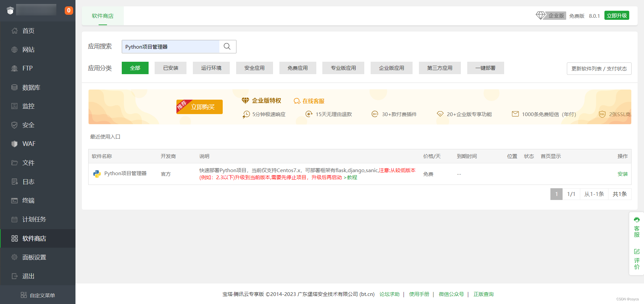Open the 微信公众号 footer link

pyautogui.click(x=451, y=294)
